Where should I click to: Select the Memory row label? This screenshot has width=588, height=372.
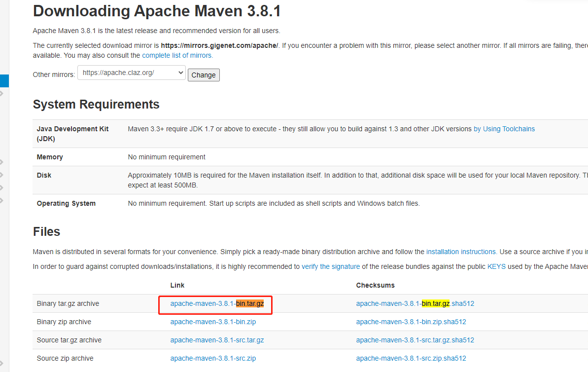coord(50,157)
